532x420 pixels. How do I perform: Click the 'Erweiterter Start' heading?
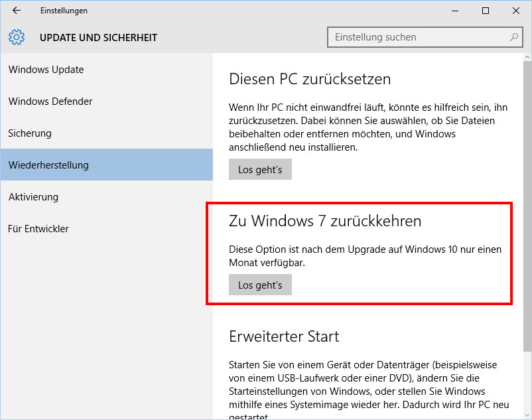pyautogui.click(x=284, y=336)
